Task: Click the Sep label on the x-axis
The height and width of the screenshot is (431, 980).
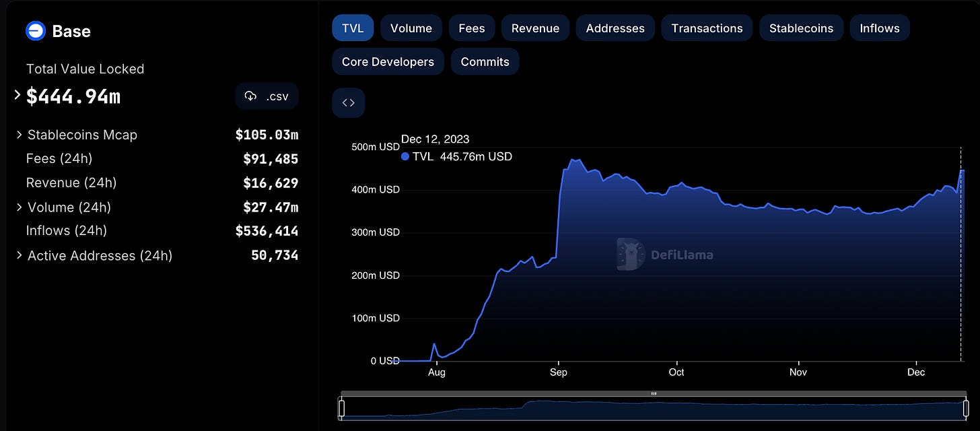Action: pos(559,372)
